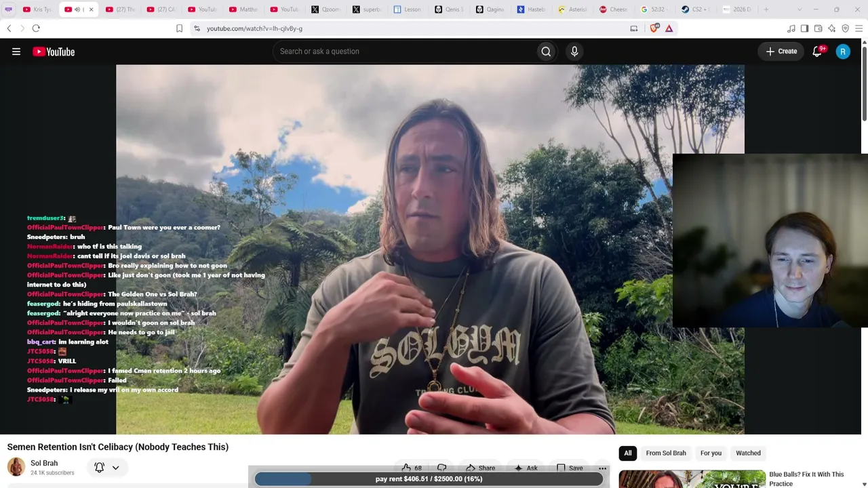Open the Blue Balls video thumbnail
Screen dimensions: 868x488
(x=692, y=479)
